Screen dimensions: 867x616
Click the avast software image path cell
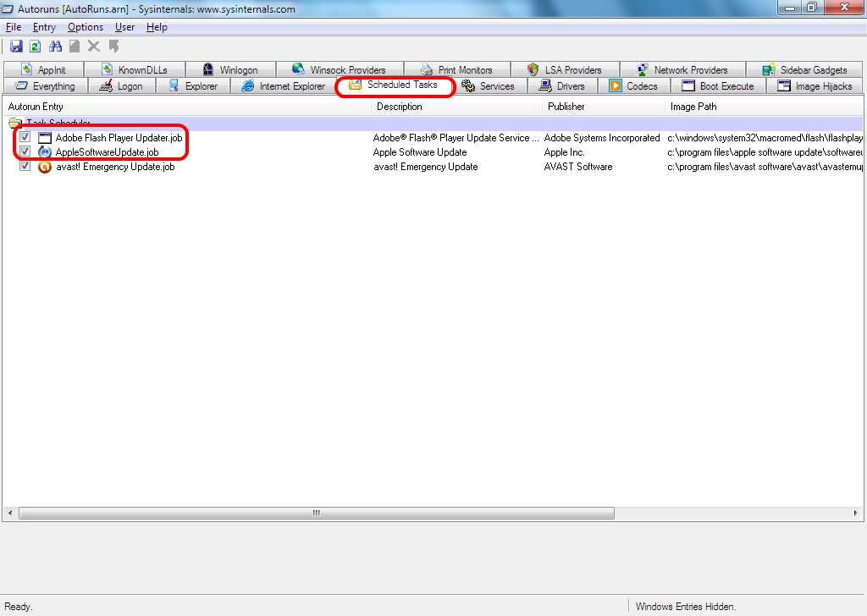pyautogui.click(x=765, y=167)
